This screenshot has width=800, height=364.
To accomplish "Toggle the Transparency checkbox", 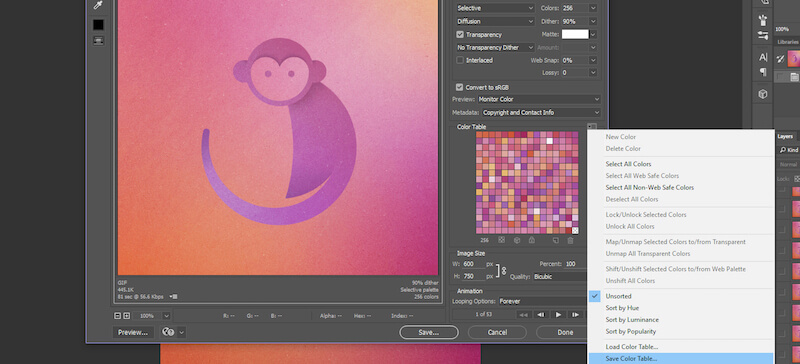I will click(460, 35).
